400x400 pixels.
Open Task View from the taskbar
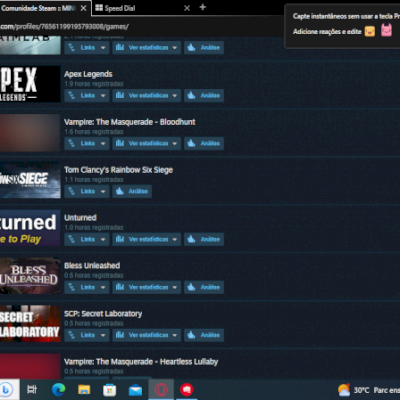pyautogui.click(x=32, y=389)
